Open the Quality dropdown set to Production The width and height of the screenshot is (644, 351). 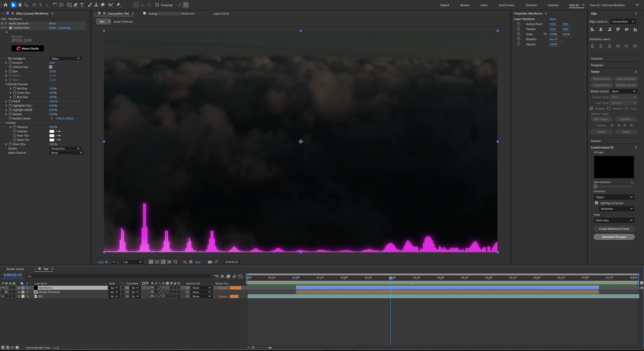click(65, 148)
